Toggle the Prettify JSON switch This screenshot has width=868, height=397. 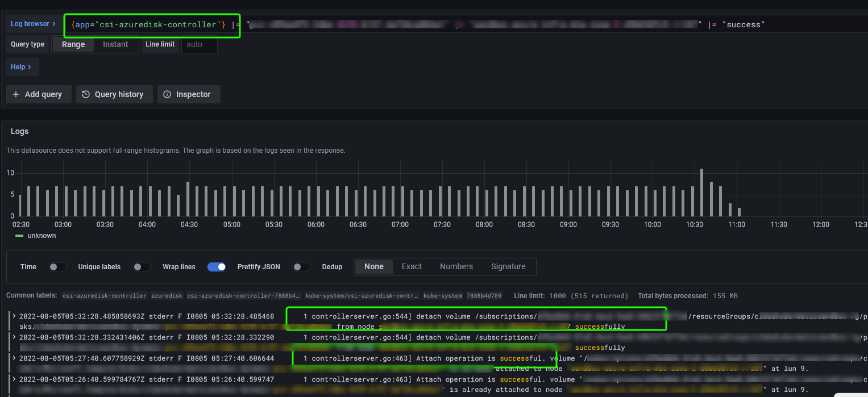click(x=301, y=267)
